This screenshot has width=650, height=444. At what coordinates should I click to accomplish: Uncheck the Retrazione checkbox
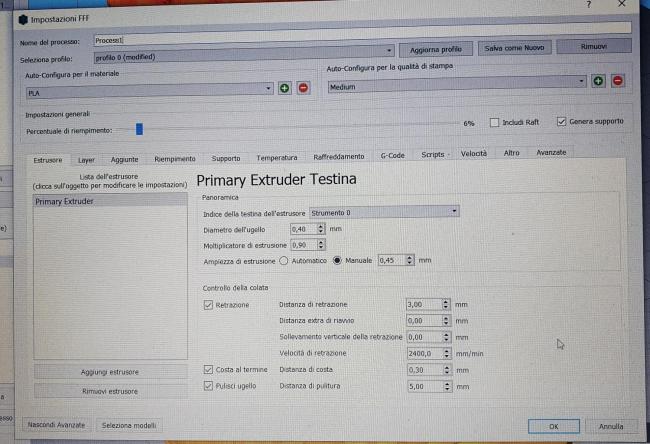pyautogui.click(x=208, y=304)
